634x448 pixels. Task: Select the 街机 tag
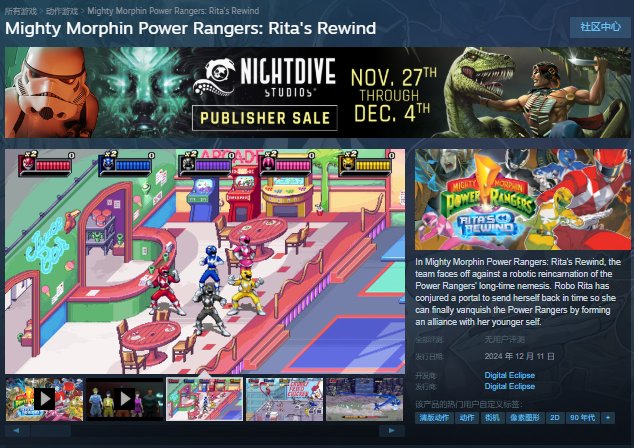coord(492,418)
